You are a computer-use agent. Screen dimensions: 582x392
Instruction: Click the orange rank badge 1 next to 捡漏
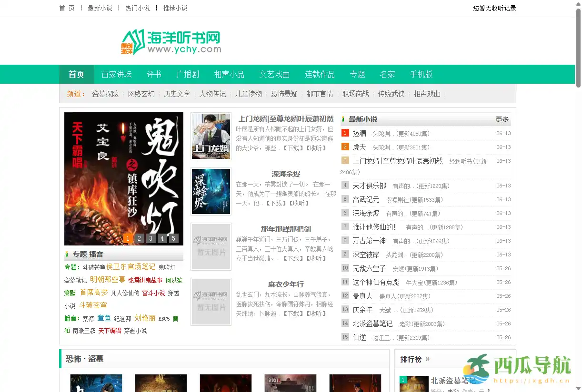[345, 133]
